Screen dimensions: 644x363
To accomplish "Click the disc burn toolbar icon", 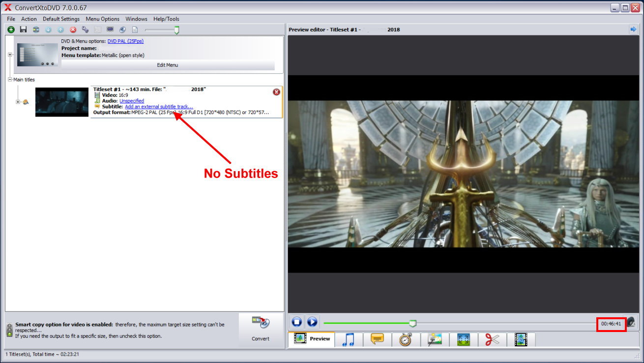I will [122, 30].
